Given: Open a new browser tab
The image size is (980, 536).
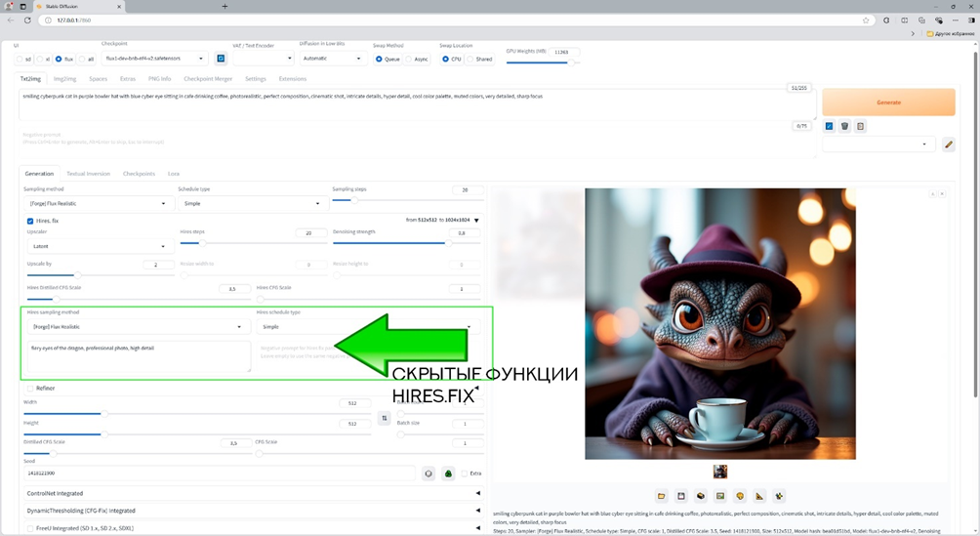Looking at the screenshot, I should pyautogui.click(x=225, y=6).
